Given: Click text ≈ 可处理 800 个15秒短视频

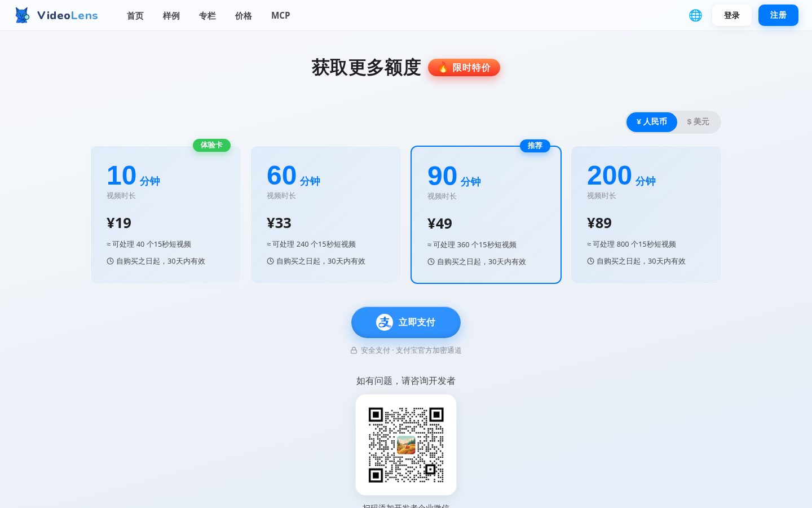Looking at the screenshot, I should [x=632, y=244].
